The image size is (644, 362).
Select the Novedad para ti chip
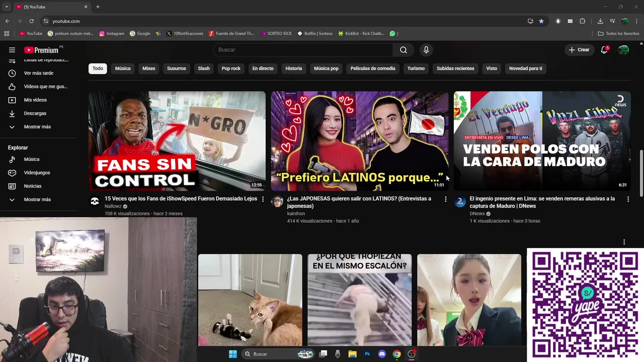point(526,68)
